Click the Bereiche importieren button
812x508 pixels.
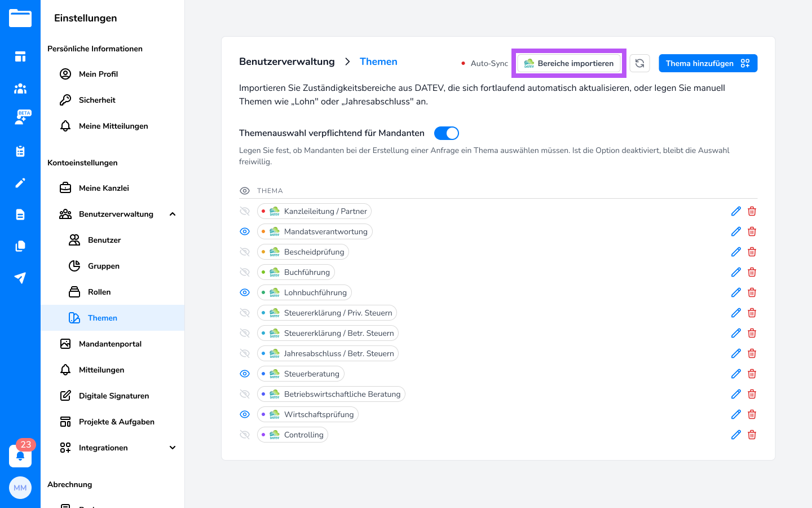pos(568,63)
